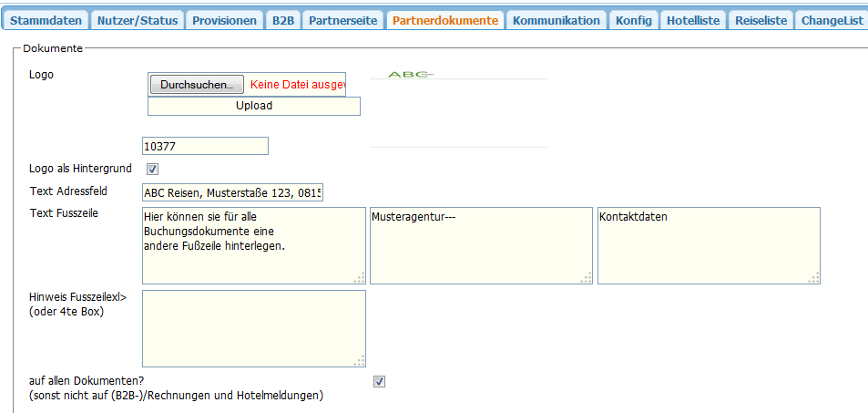Screen dimensions: 868x413
Task: Select the Kontaktdaten footer text box
Action: point(708,246)
